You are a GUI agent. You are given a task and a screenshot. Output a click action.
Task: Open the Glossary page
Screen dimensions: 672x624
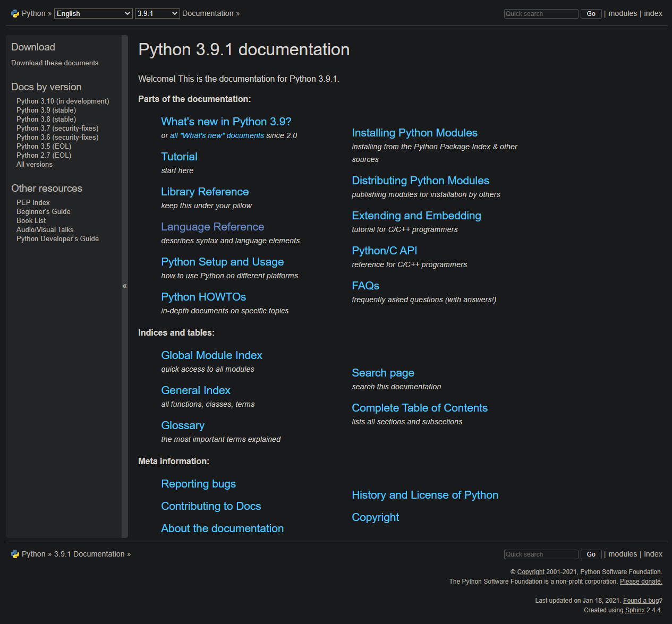tap(182, 425)
